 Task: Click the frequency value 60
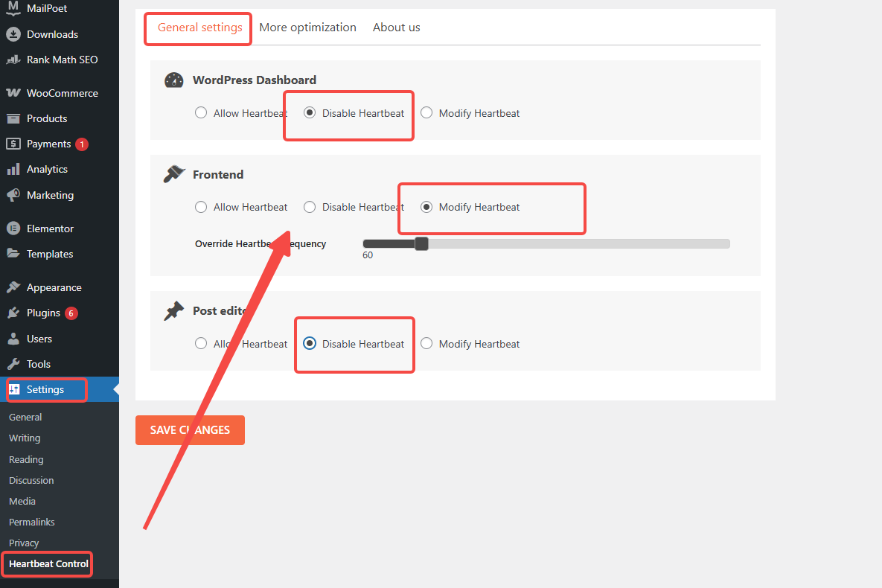pyautogui.click(x=368, y=255)
